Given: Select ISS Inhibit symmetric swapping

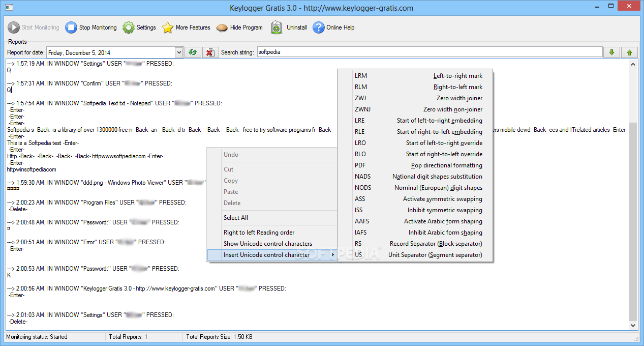Looking at the screenshot, I should coord(415,210).
